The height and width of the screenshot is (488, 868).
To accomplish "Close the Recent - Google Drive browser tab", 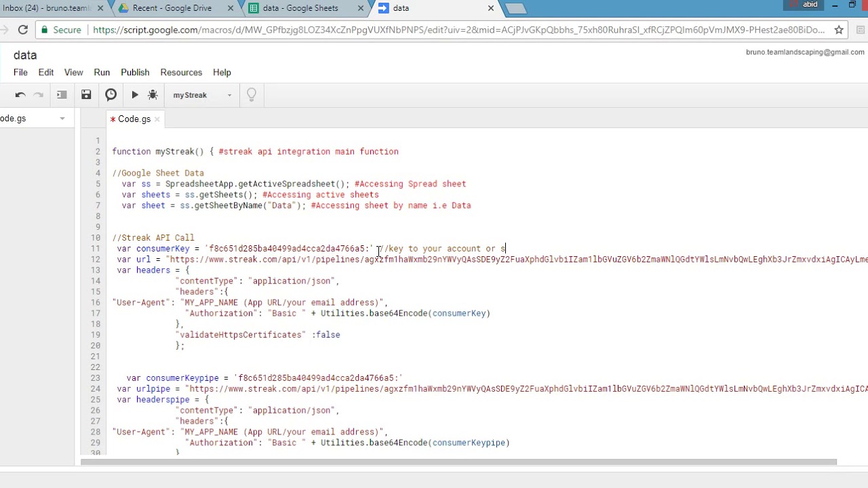I will [x=231, y=8].
